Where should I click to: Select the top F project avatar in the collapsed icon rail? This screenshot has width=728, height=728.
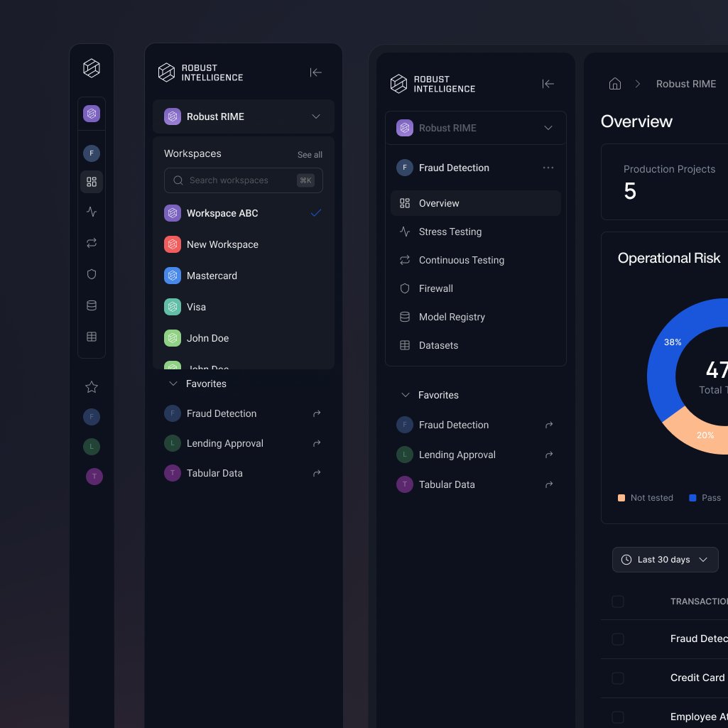[92, 153]
